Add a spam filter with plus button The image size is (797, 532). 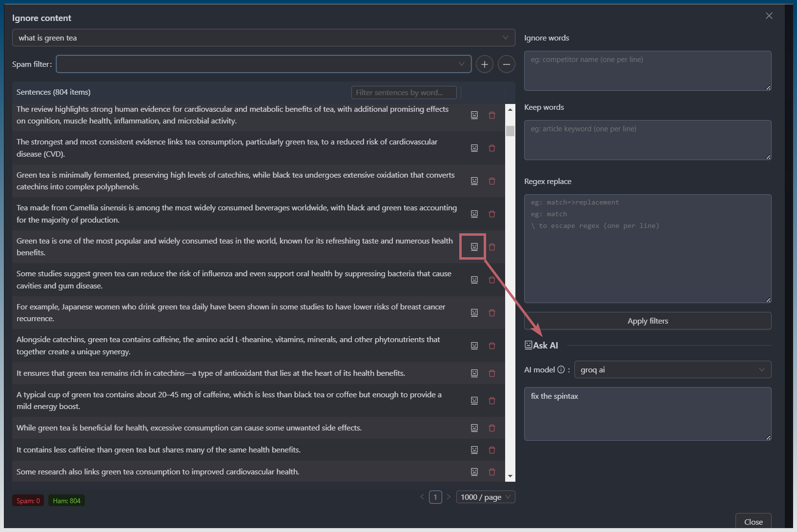484,64
